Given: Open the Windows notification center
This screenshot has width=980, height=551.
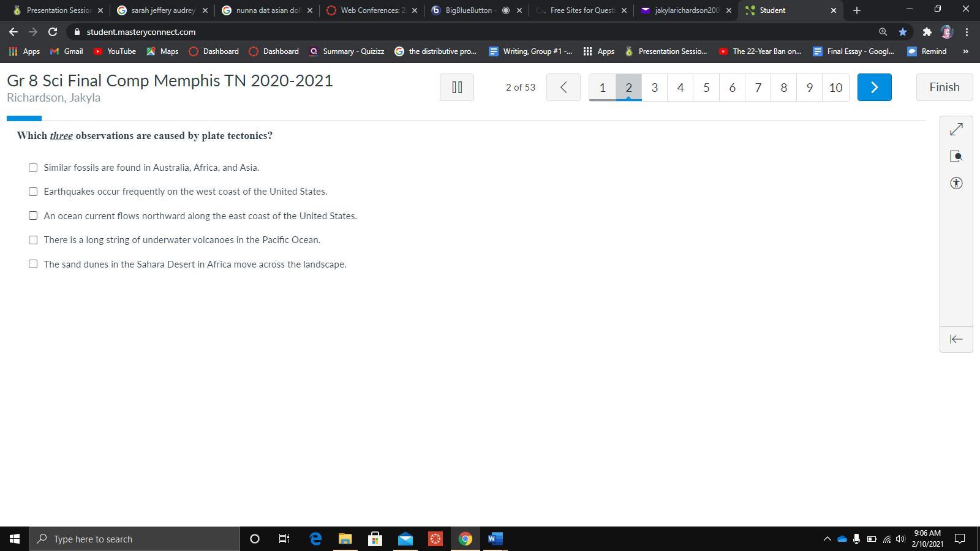Looking at the screenshot, I should click(x=960, y=539).
